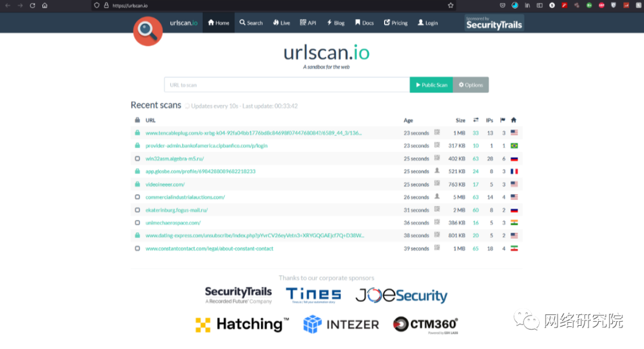Click the status box icon of unimechaerospace.com row
The width and height of the screenshot is (644, 349).
click(x=137, y=223)
